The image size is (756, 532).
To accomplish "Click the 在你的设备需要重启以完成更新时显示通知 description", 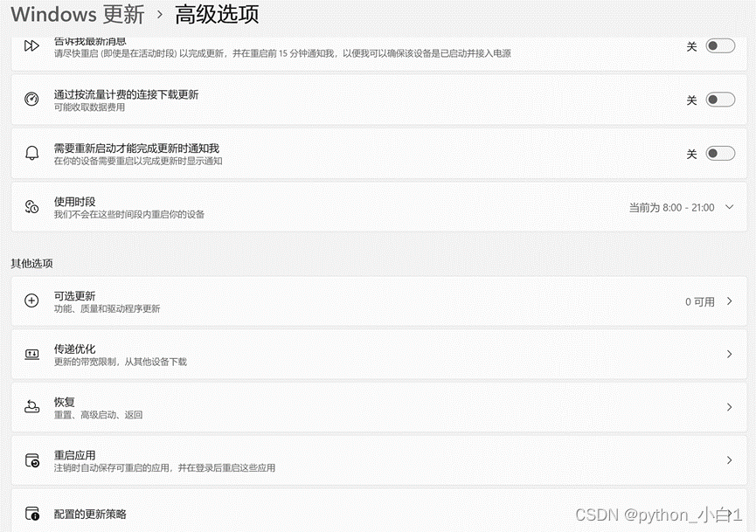I will [138, 161].
